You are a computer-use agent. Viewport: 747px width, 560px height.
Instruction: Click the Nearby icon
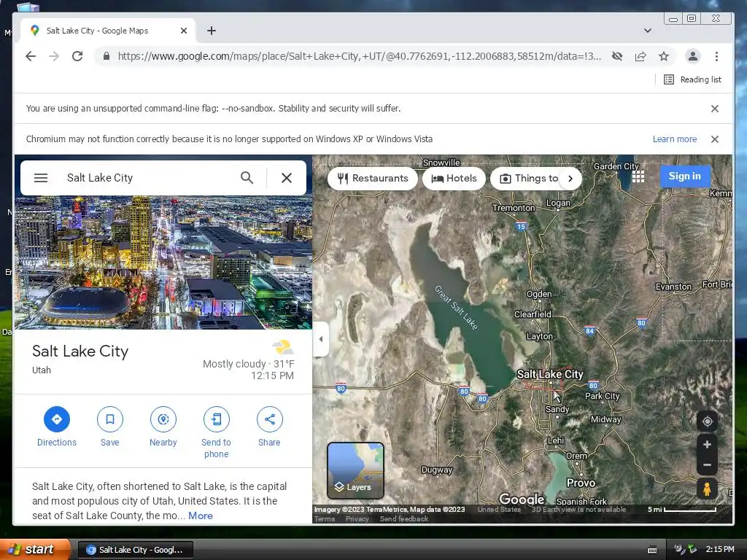tap(163, 419)
